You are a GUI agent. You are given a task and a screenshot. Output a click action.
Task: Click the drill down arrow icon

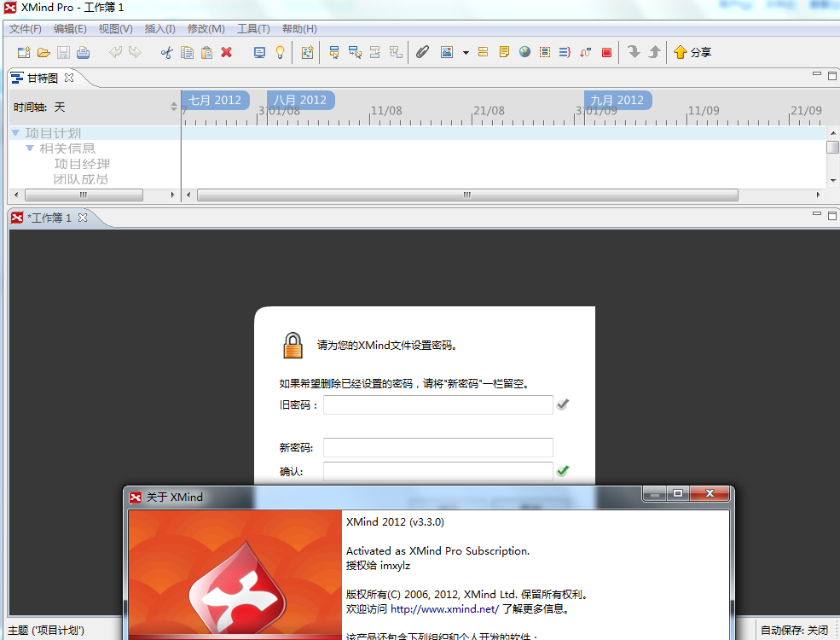[634, 51]
